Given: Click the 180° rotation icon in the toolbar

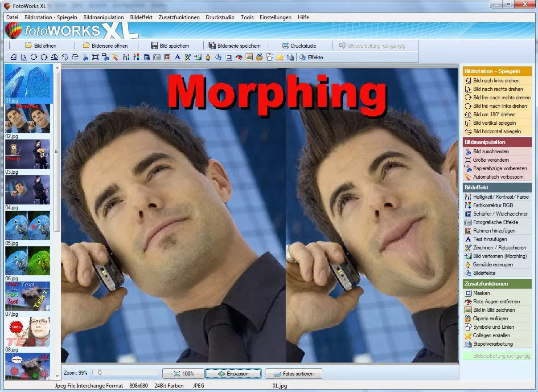Looking at the screenshot, I should pos(54,57).
